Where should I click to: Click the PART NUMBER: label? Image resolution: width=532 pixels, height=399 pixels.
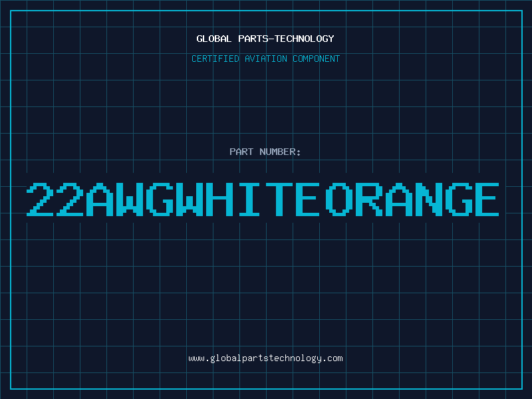(x=265, y=152)
